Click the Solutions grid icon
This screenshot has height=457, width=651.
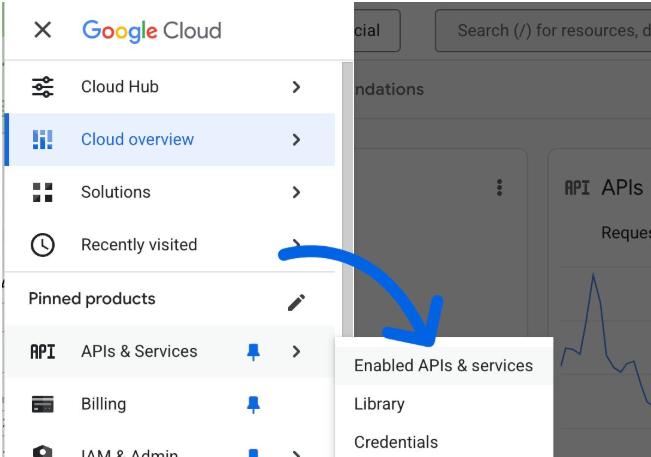tap(42, 192)
